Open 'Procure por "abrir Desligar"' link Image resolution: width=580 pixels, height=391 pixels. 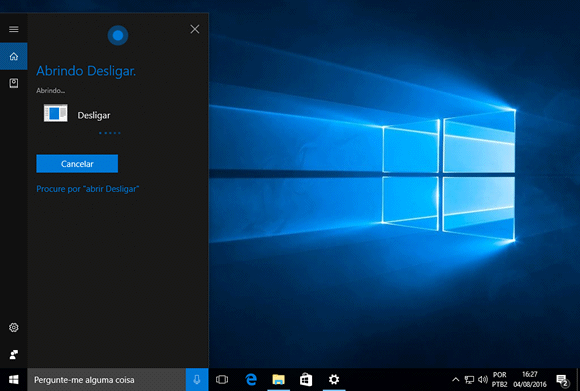tap(88, 189)
